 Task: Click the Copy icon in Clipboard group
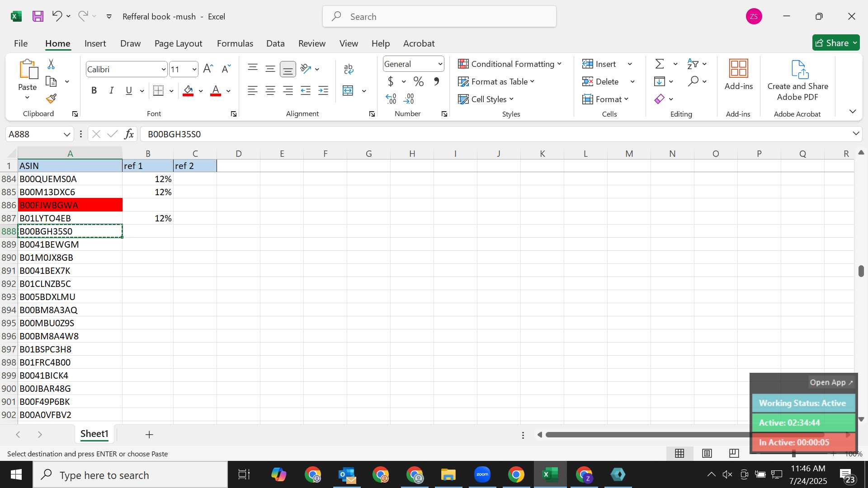(51, 82)
